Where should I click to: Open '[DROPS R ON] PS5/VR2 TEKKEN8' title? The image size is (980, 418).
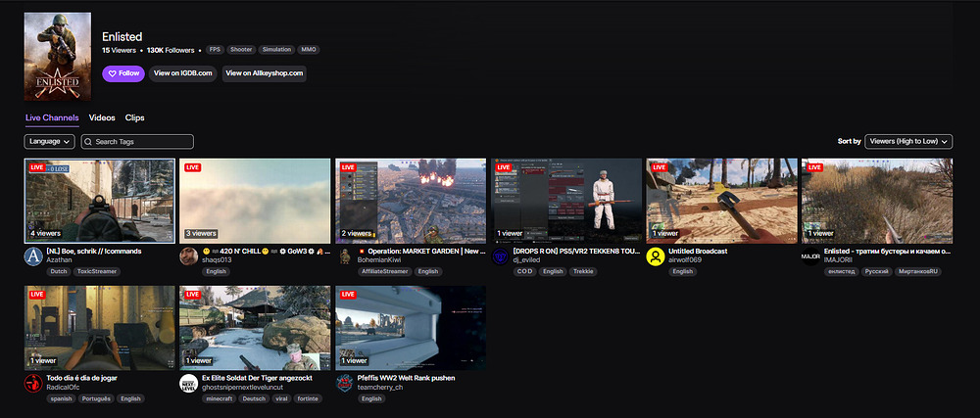pos(576,251)
